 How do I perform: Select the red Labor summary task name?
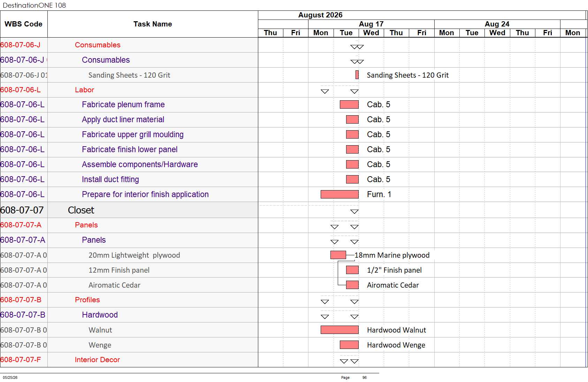pyautogui.click(x=84, y=90)
